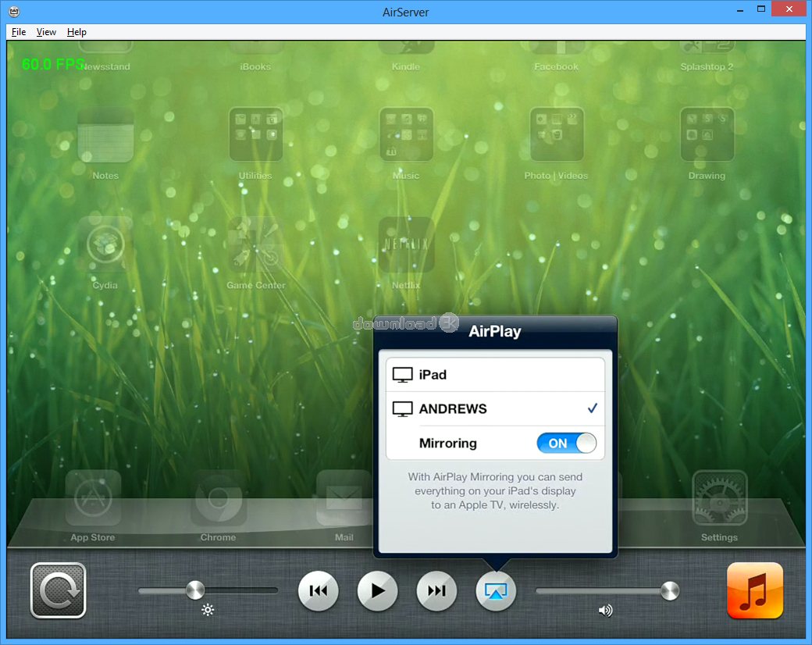Minimize the AirServer window
Viewport: 812px width, 645px height.
tap(740, 9)
